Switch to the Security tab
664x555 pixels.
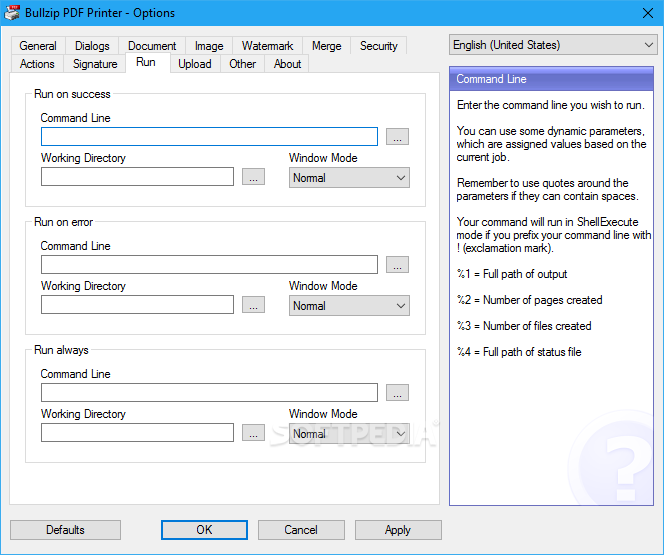point(379,46)
